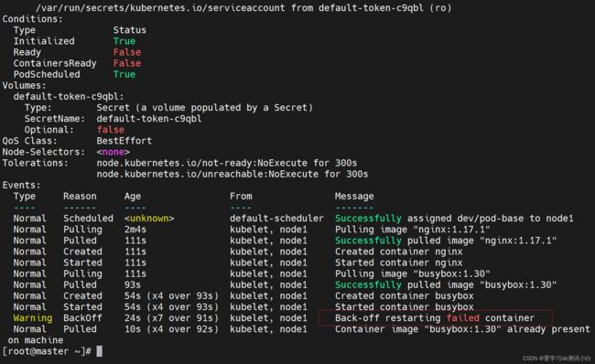The image size is (595, 364).
Task: Click the False value next to ContainersReady
Action: (127, 63)
